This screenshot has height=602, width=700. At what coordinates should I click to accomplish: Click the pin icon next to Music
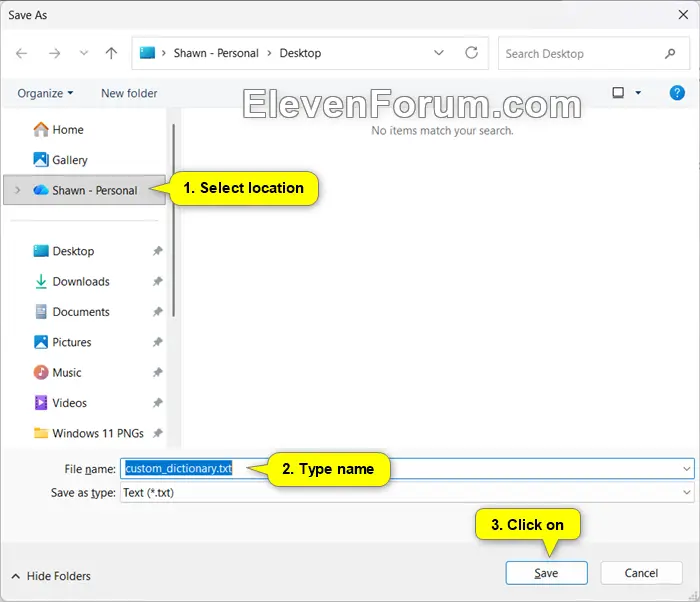(x=157, y=372)
